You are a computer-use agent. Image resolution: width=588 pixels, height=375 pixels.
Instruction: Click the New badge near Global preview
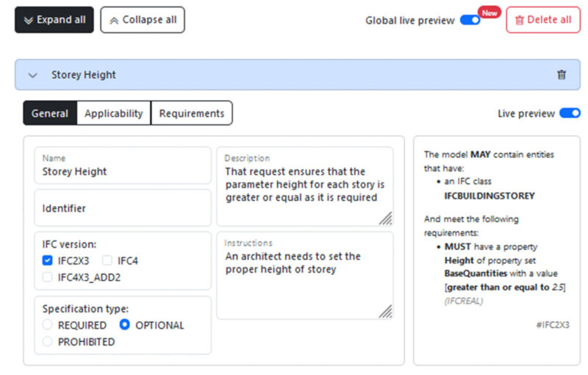[490, 12]
